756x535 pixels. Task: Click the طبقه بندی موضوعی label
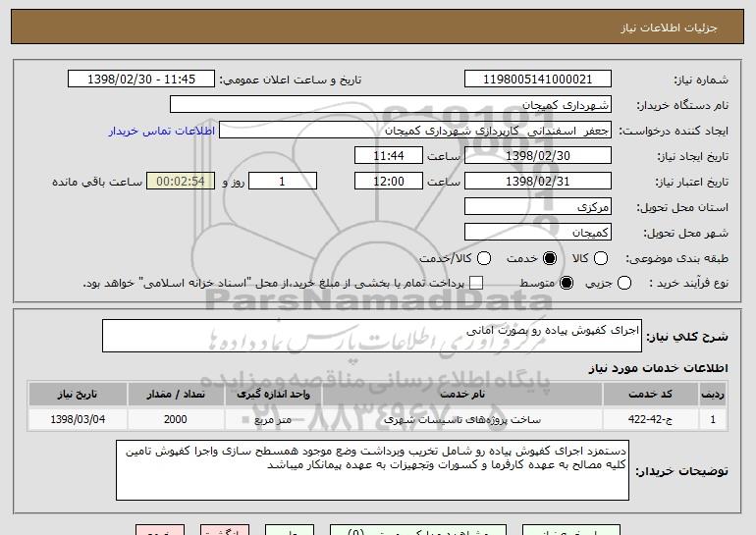click(x=676, y=259)
